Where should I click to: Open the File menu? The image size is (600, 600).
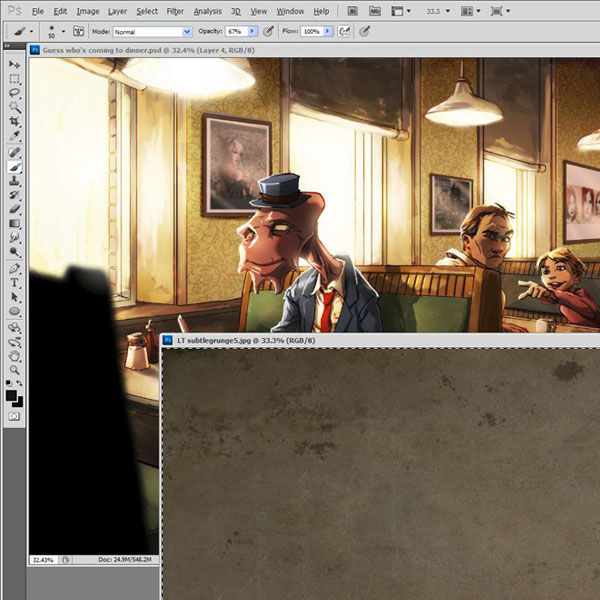(x=38, y=11)
